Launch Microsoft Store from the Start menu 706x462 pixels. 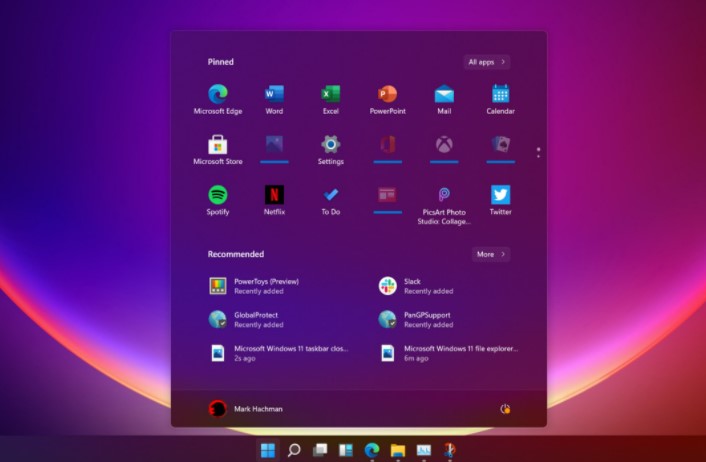tap(218, 150)
